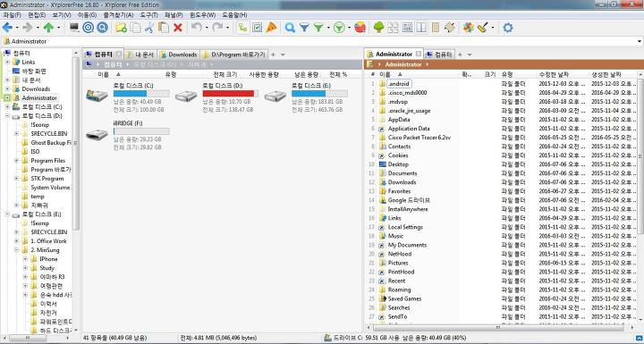
Task: Click the right pane horizontal scrollbar
Action: point(498,328)
